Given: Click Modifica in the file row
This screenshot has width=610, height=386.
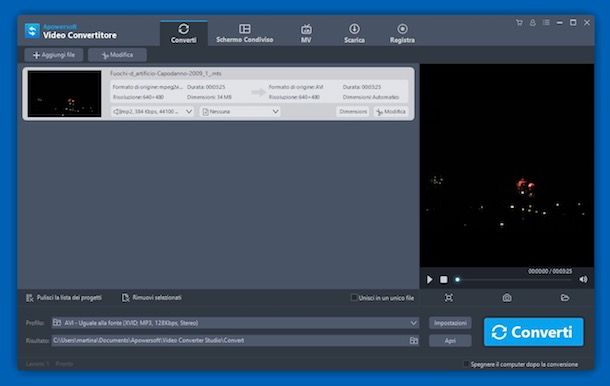Looking at the screenshot, I should [x=391, y=112].
